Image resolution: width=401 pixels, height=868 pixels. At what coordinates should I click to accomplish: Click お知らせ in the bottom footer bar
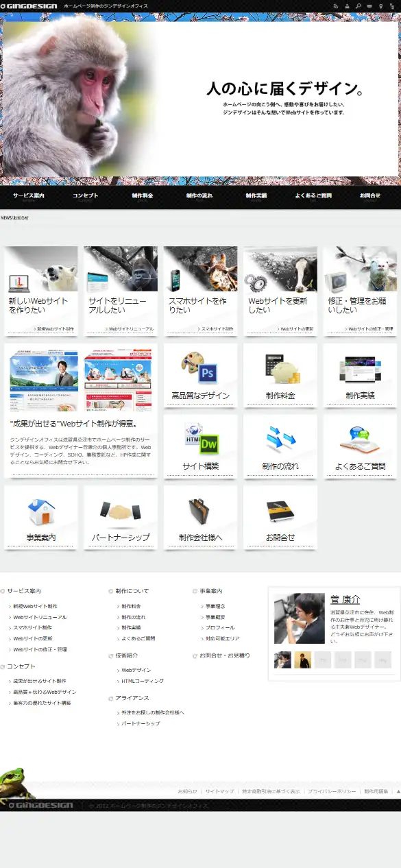188,791
